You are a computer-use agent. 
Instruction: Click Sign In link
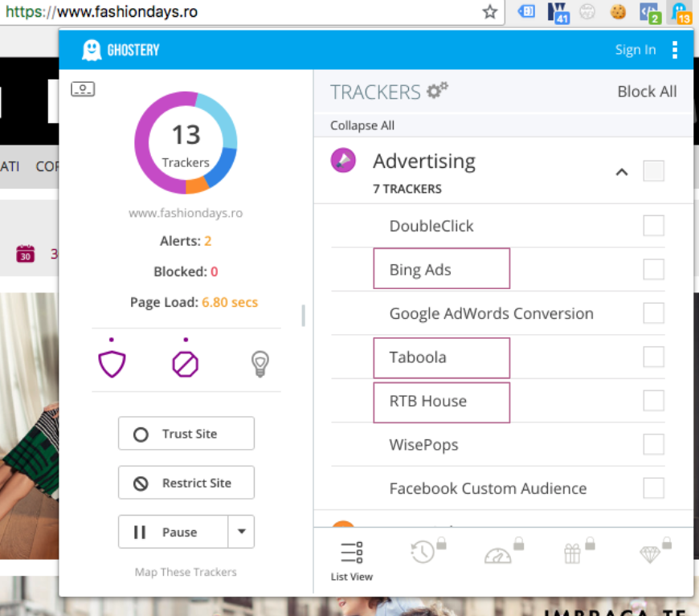tap(636, 50)
